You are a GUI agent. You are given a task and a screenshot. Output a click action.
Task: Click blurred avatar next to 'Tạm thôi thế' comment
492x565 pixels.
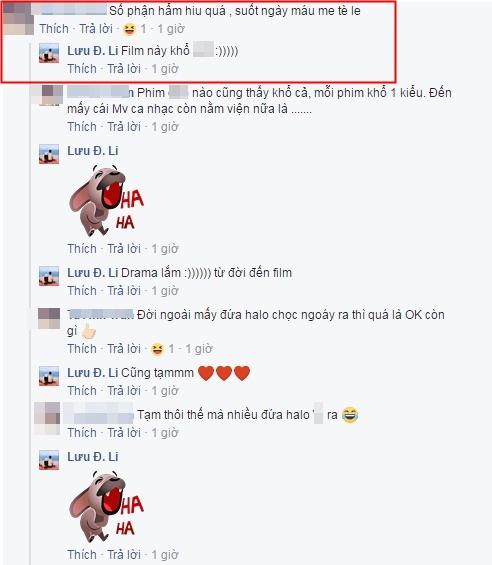47,418
